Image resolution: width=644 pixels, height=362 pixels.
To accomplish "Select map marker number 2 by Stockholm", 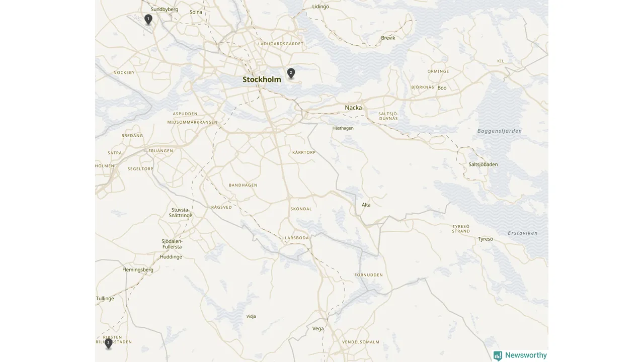I will (x=291, y=73).
